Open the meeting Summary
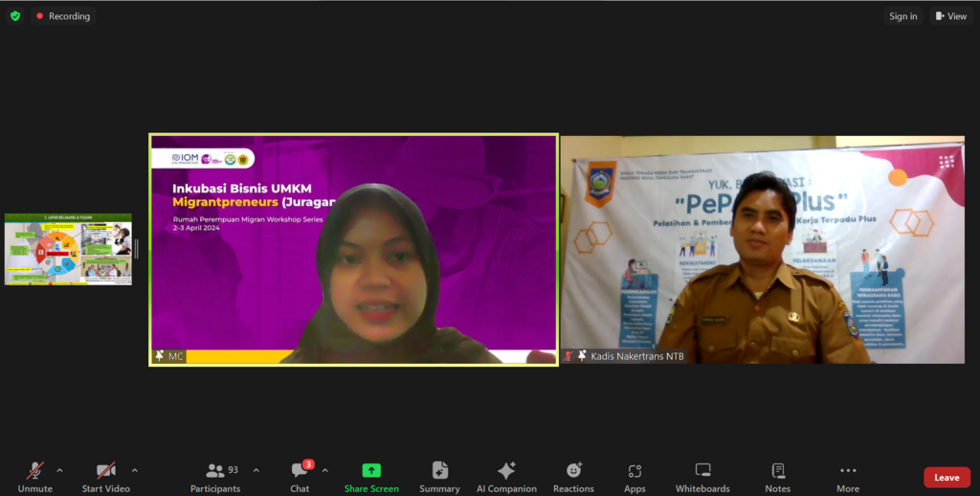Screen dimensions: 980x496 point(439,476)
